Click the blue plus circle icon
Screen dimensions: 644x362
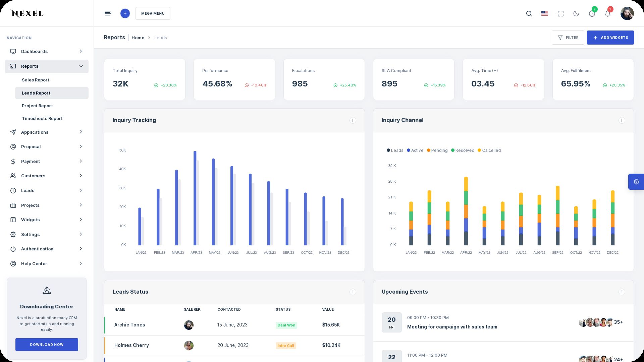click(x=125, y=13)
